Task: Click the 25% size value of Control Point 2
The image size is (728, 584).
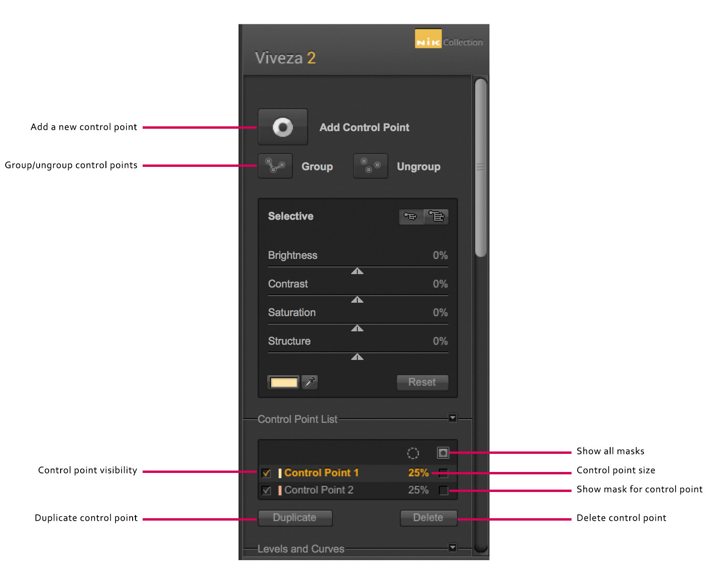Action: tap(418, 490)
